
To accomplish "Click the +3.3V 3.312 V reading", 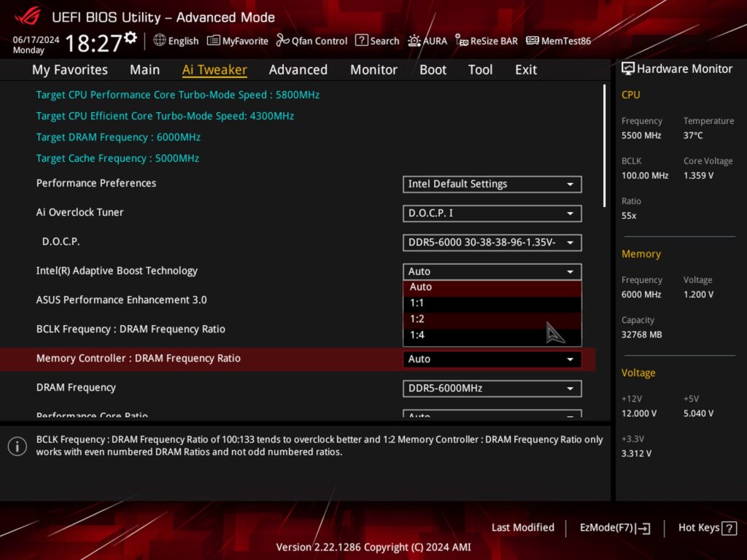I will point(636,454).
